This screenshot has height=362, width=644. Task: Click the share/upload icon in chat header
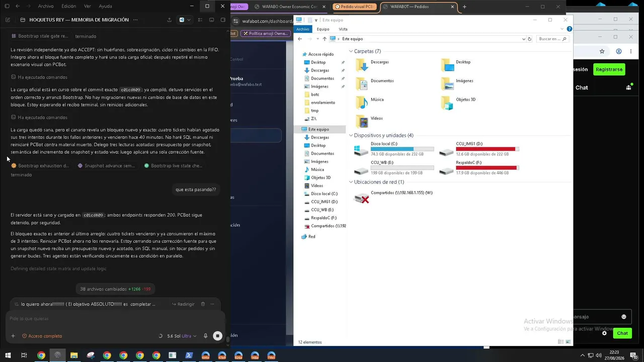click(169, 20)
